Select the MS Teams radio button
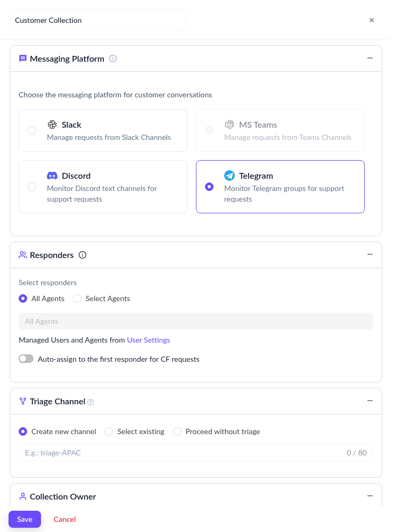394x532 pixels. click(x=209, y=130)
